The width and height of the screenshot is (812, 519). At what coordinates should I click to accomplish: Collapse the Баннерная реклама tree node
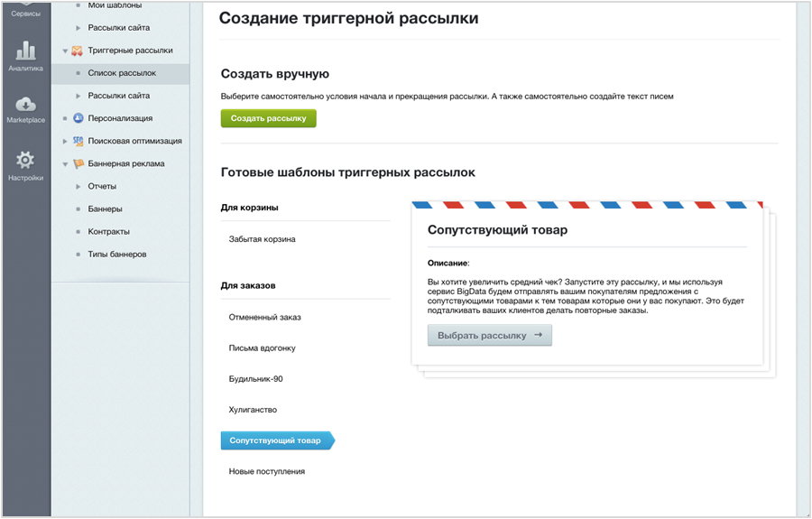point(65,164)
